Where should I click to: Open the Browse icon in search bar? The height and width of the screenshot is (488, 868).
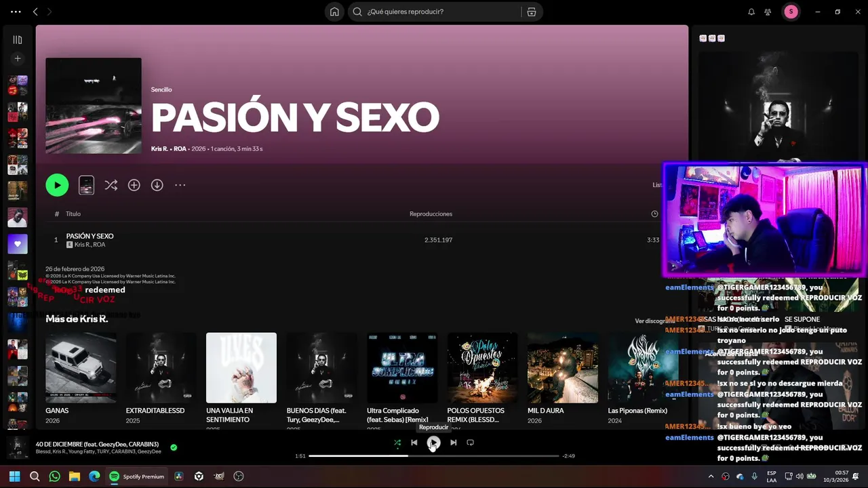[532, 12]
